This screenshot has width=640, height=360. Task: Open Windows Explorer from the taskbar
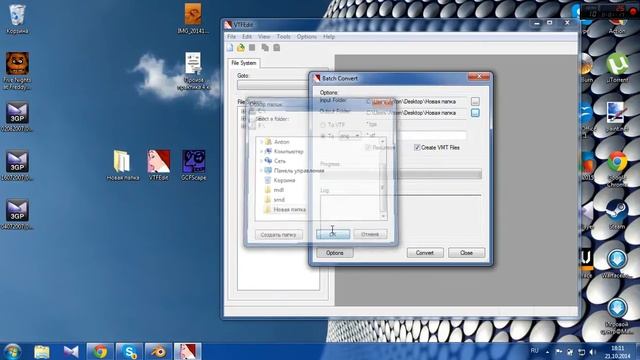click(x=42, y=351)
